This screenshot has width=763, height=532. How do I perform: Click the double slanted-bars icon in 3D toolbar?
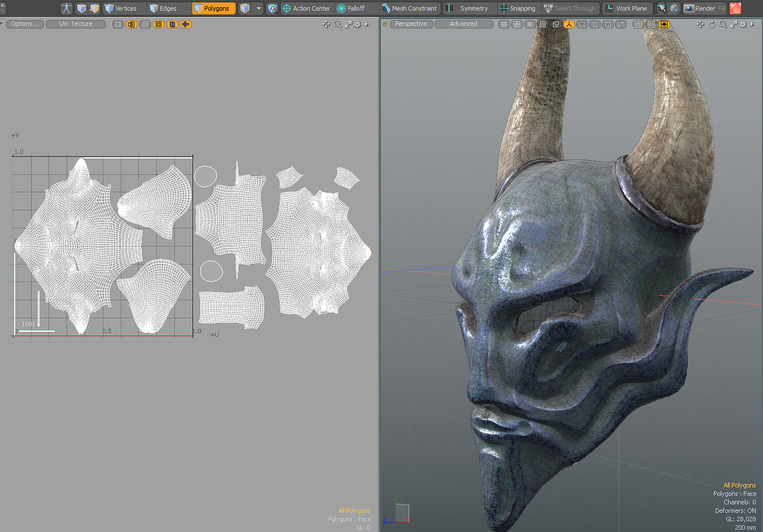click(608, 24)
